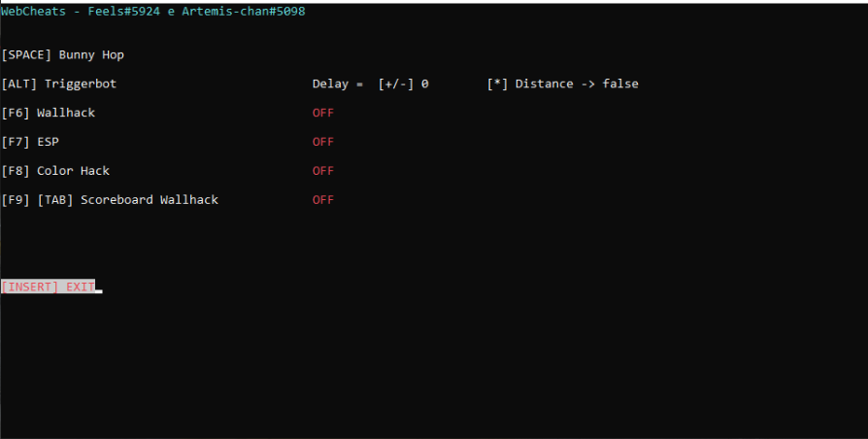Click the highlighted [INSERT] EXIT text
The image size is (868, 439).
pyautogui.click(x=49, y=287)
